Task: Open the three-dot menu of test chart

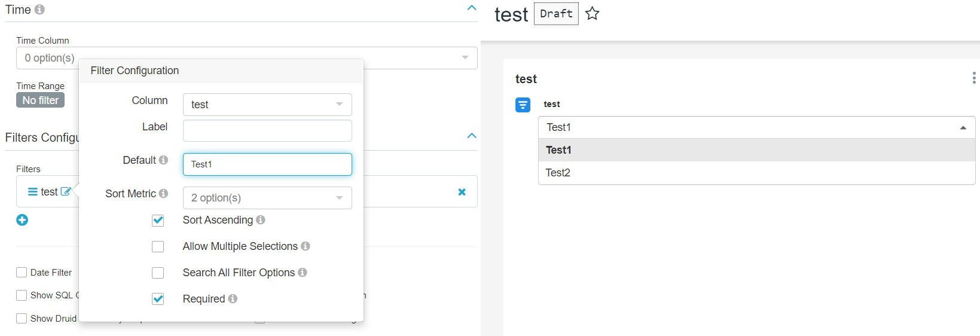Action: (x=974, y=78)
